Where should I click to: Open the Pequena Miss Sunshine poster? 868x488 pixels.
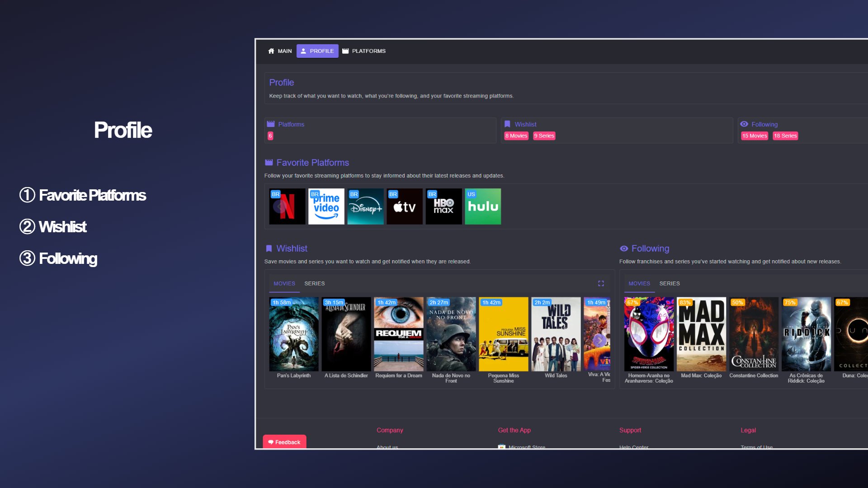tap(504, 334)
